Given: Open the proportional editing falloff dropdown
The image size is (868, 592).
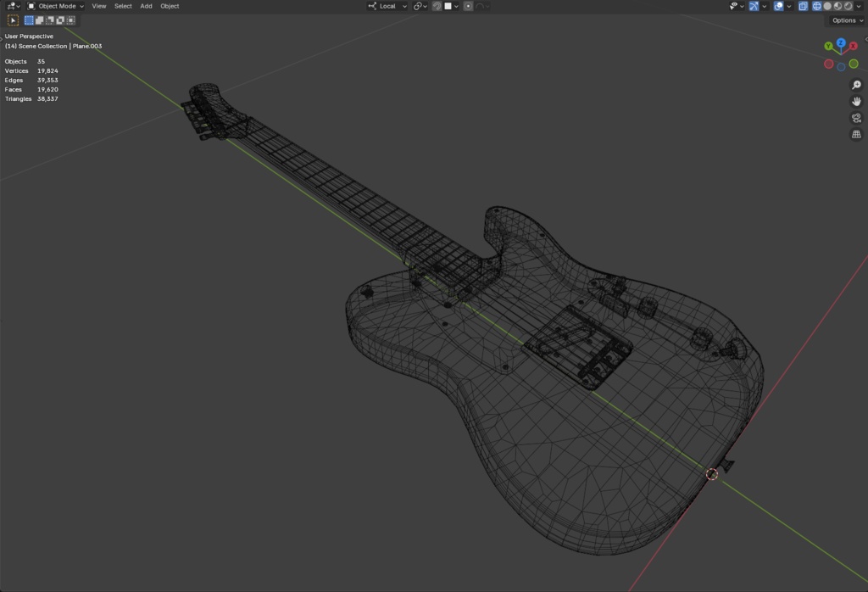Looking at the screenshot, I should click(482, 6).
